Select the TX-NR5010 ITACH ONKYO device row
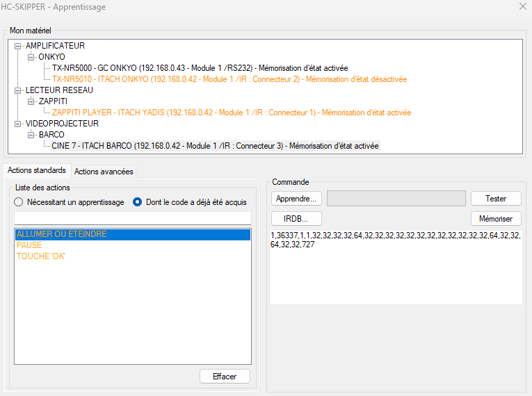The height and width of the screenshot is (396, 532). coord(229,79)
